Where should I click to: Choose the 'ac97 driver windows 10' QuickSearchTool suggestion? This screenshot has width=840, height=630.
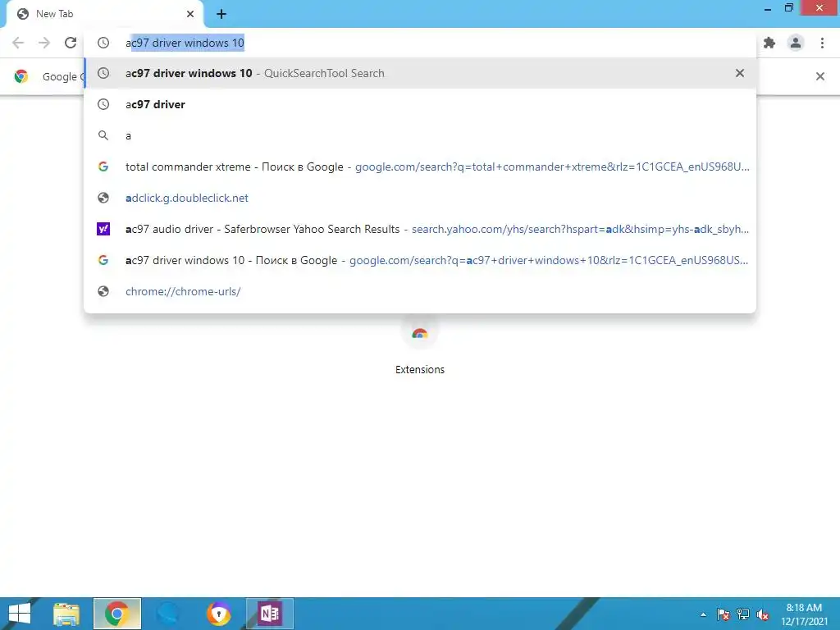[x=420, y=73]
